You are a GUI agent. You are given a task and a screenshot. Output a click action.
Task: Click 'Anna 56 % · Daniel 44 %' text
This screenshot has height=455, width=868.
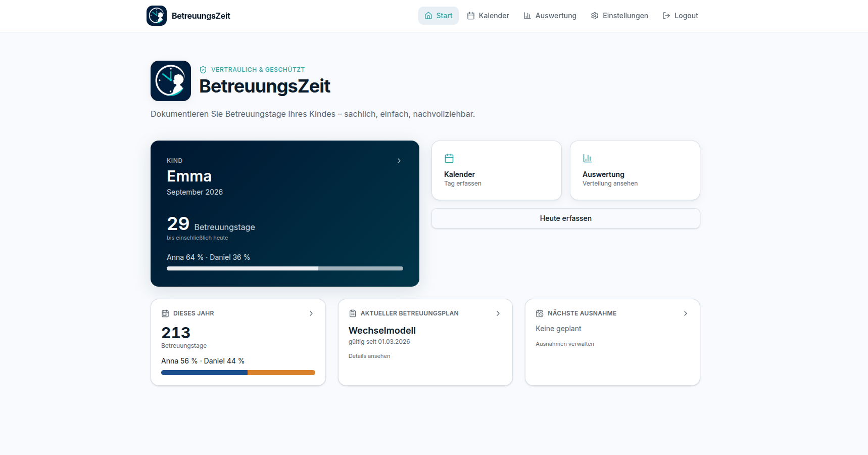[203, 361]
